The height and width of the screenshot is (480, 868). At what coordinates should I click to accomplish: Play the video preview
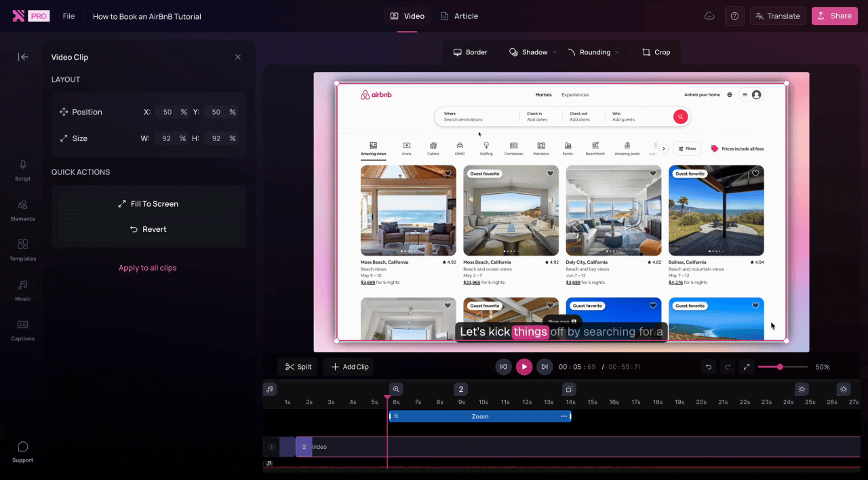click(x=524, y=366)
